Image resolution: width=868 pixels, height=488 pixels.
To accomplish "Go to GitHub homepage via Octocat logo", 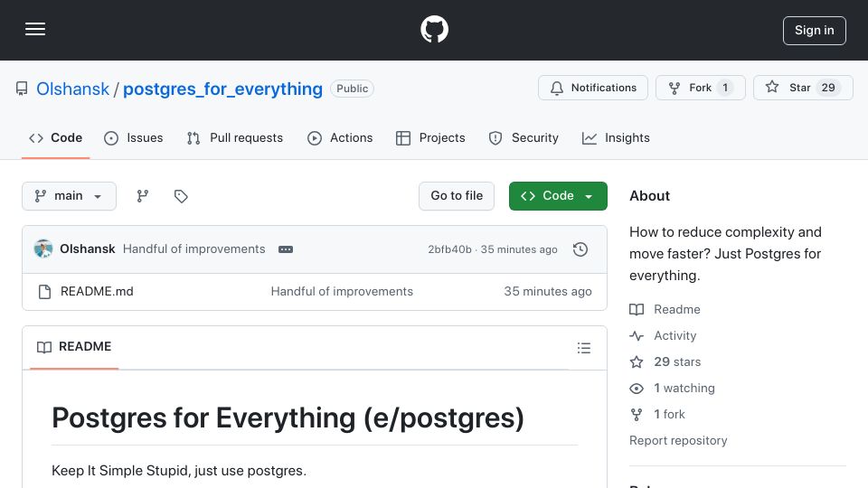I will click(434, 29).
